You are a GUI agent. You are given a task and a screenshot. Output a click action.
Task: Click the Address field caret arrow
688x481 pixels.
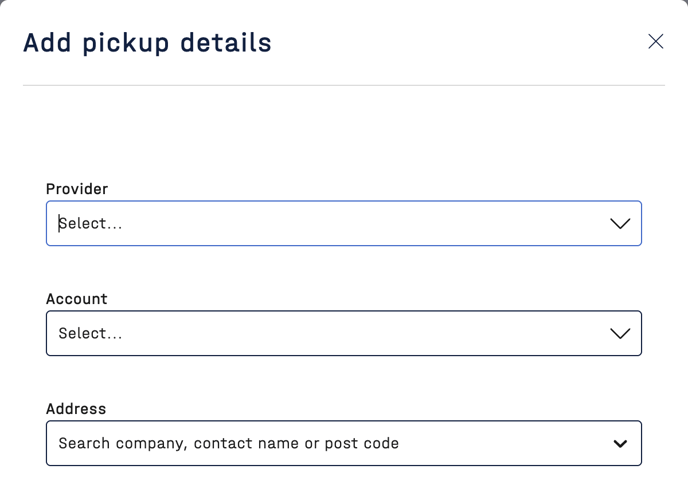point(620,444)
